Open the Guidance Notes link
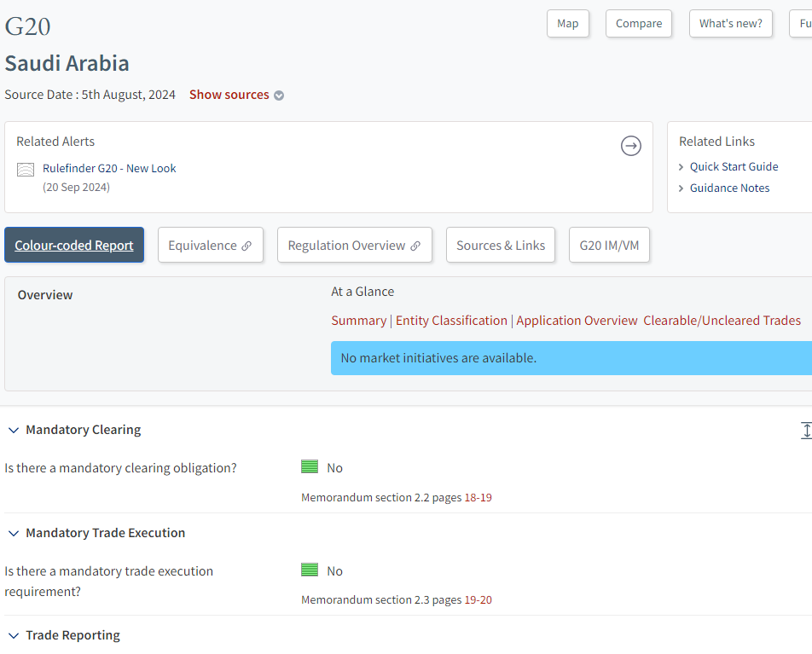This screenshot has height=654, width=812. [729, 188]
